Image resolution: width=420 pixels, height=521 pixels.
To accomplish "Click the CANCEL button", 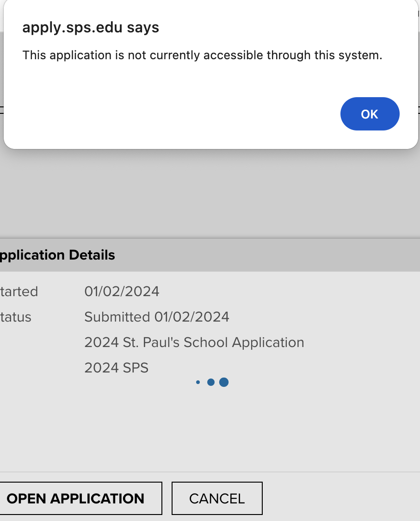I will [x=217, y=498].
